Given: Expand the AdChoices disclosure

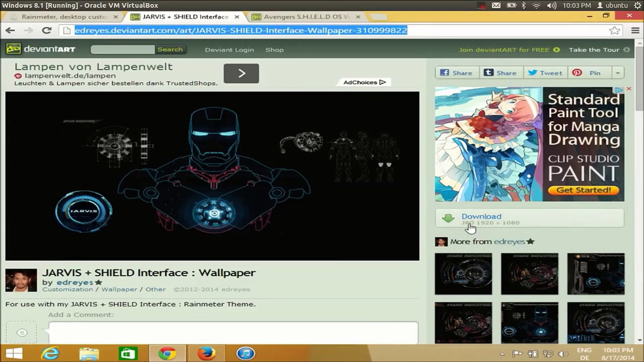Looking at the screenshot, I should [x=382, y=82].
